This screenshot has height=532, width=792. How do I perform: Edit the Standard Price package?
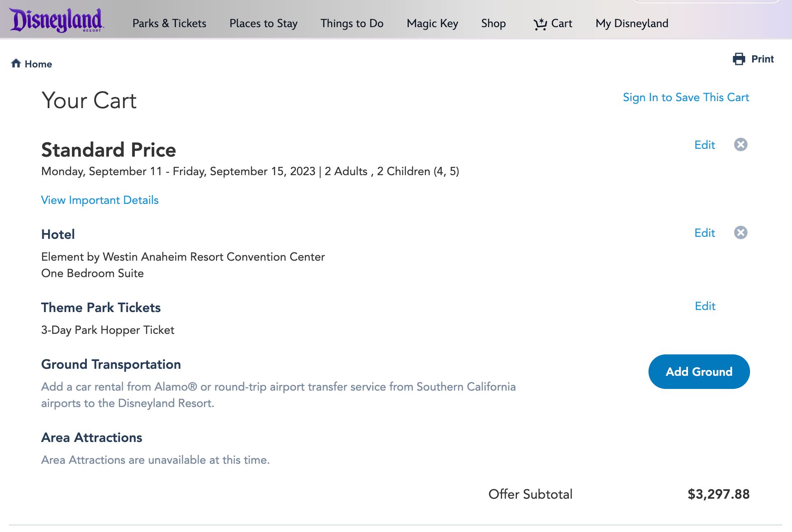704,145
